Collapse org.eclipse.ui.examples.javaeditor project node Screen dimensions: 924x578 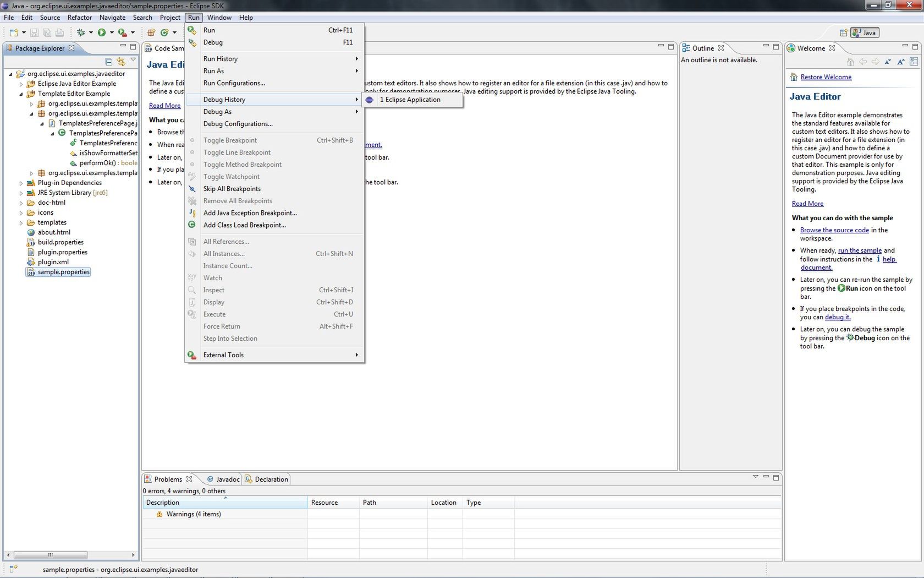tap(10, 74)
